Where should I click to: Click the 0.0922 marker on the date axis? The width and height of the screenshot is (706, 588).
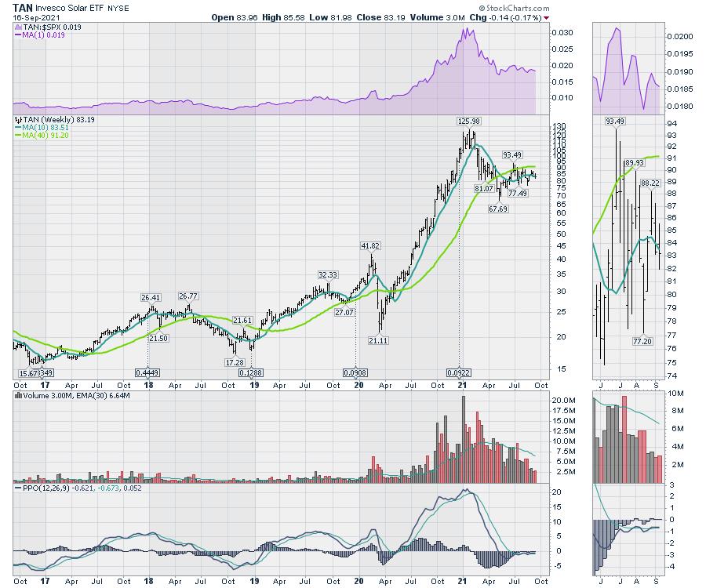tap(459, 372)
